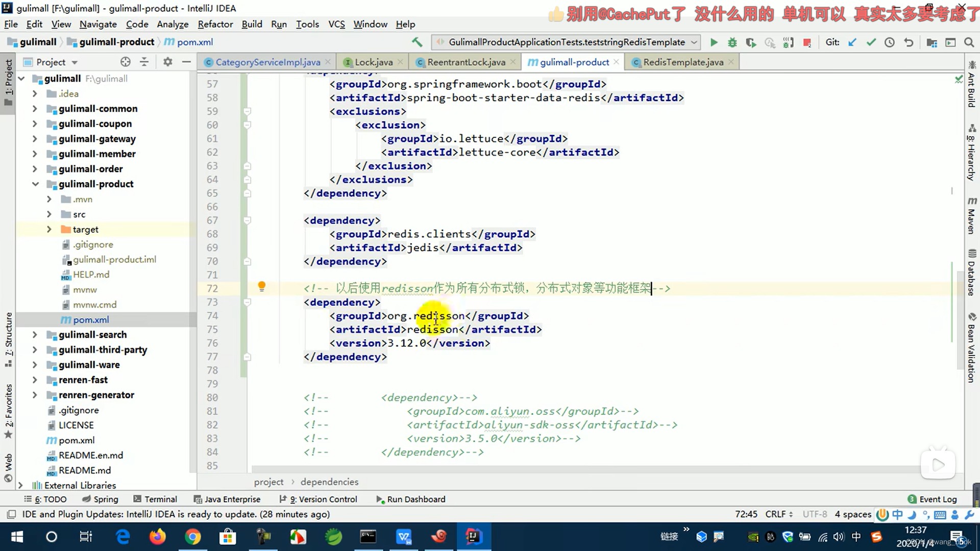Screen dimensions: 980x551
Task: Open Project Structure dialog icon
Action: point(932,42)
